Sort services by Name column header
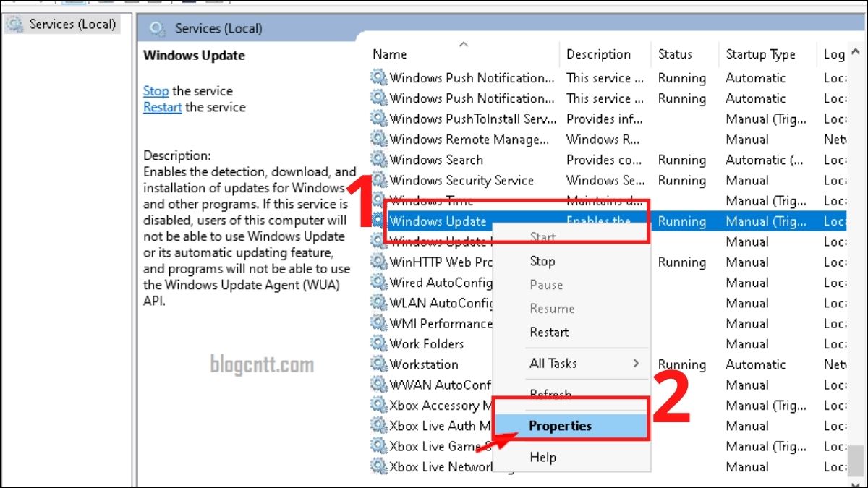The height and width of the screenshot is (488, 868). click(x=390, y=54)
